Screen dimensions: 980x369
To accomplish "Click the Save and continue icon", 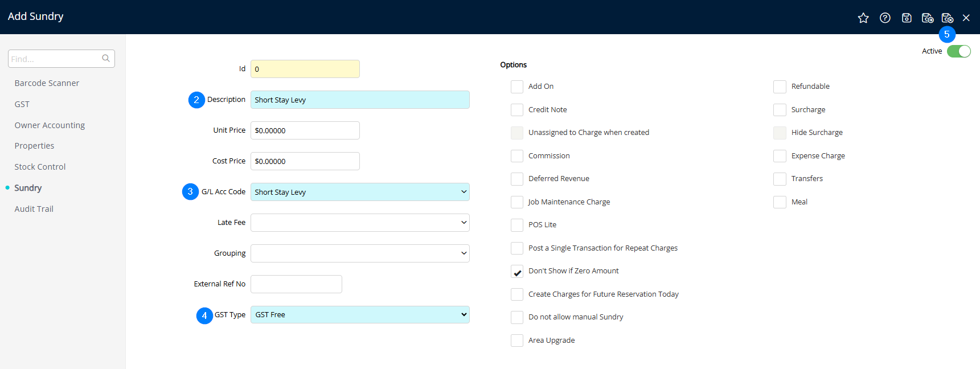I will tap(927, 18).
